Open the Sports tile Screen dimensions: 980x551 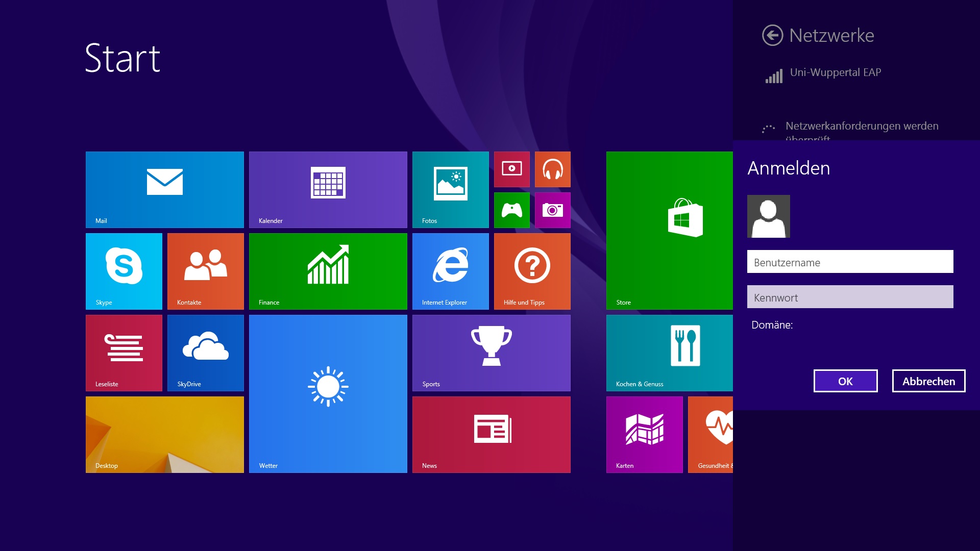pos(491,353)
